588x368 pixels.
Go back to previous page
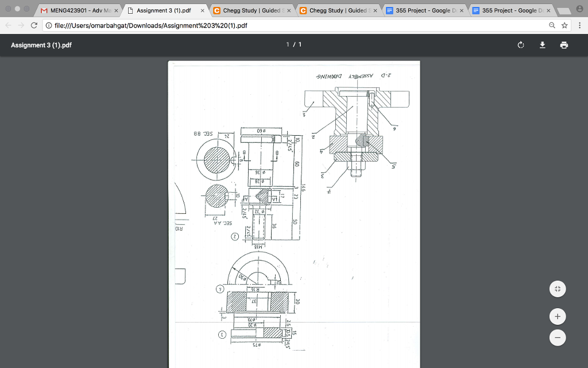[x=8, y=25]
